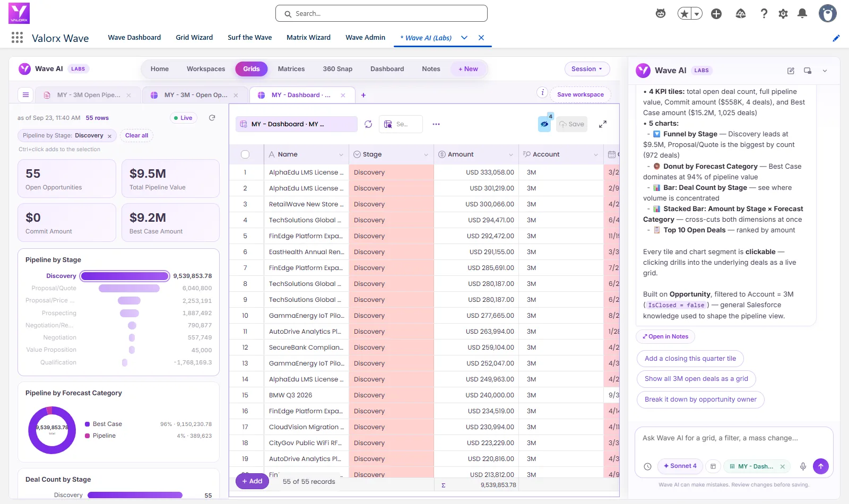Open the app launcher waffle icon
The image size is (849, 504).
click(17, 38)
